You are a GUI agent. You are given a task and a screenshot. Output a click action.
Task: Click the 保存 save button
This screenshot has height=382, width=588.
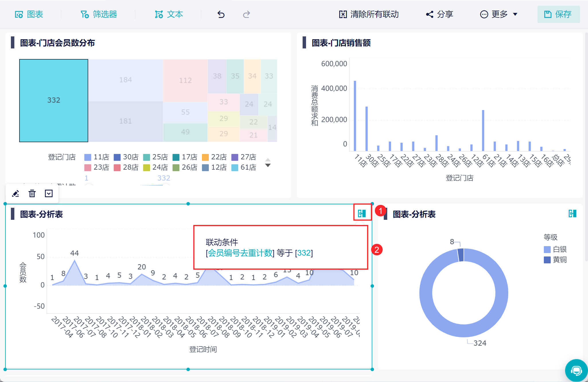(558, 14)
